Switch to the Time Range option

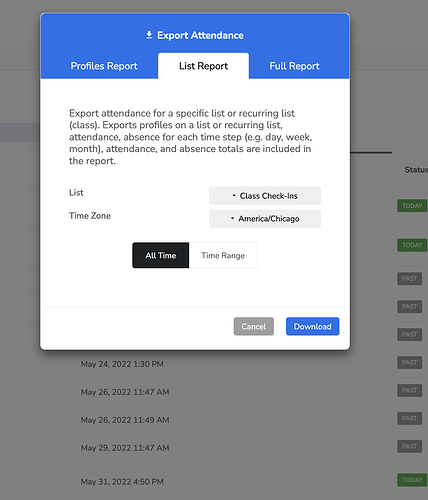click(223, 255)
